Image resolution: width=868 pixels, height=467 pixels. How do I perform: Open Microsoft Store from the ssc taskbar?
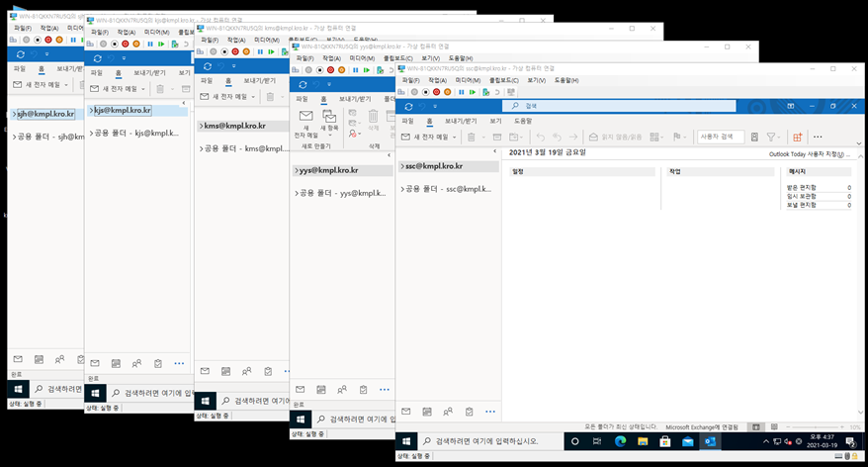click(664, 441)
